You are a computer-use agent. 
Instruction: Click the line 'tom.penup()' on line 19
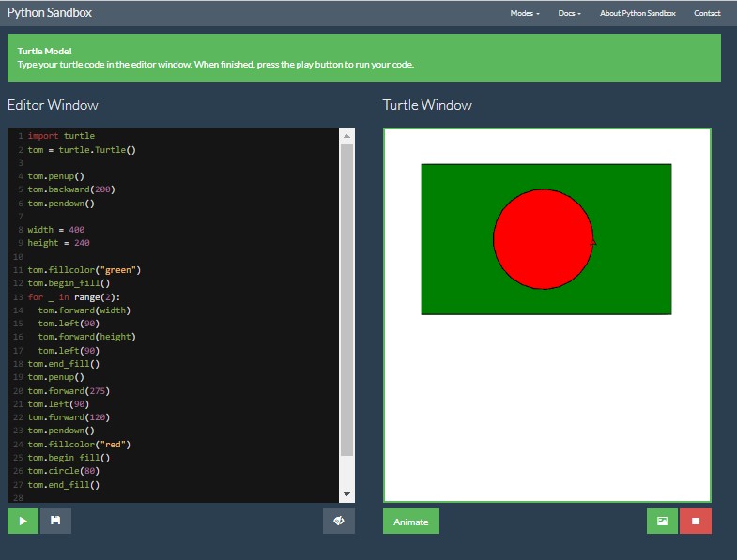click(55, 377)
